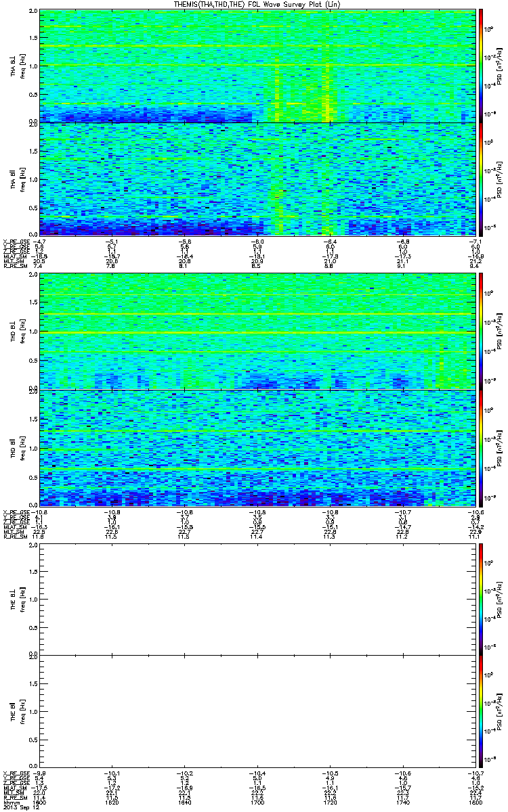This screenshot has width=508, height=812.
Task: Click the 'THD B⊥ freq [Hz]' axis label
Action: (x=16, y=331)
